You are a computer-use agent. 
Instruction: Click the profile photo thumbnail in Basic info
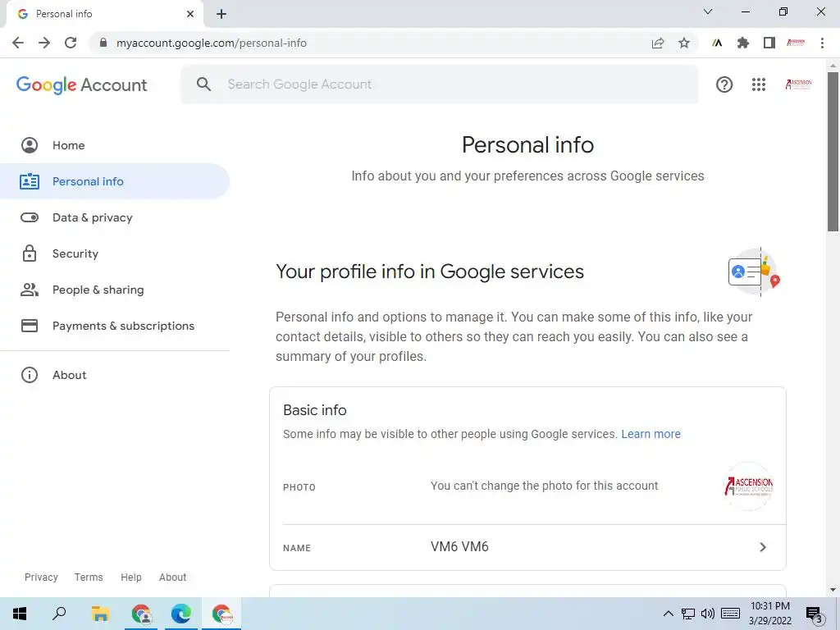[748, 486]
